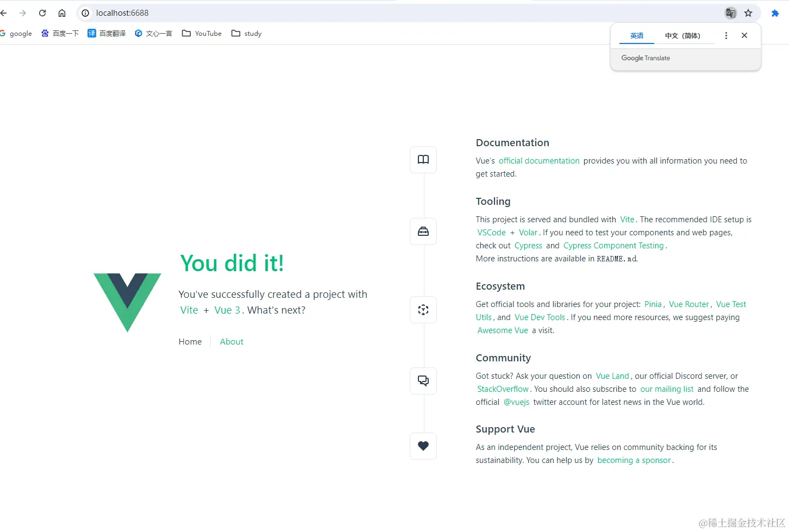Bookmark this page with the star icon
789x532 pixels.
point(748,13)
